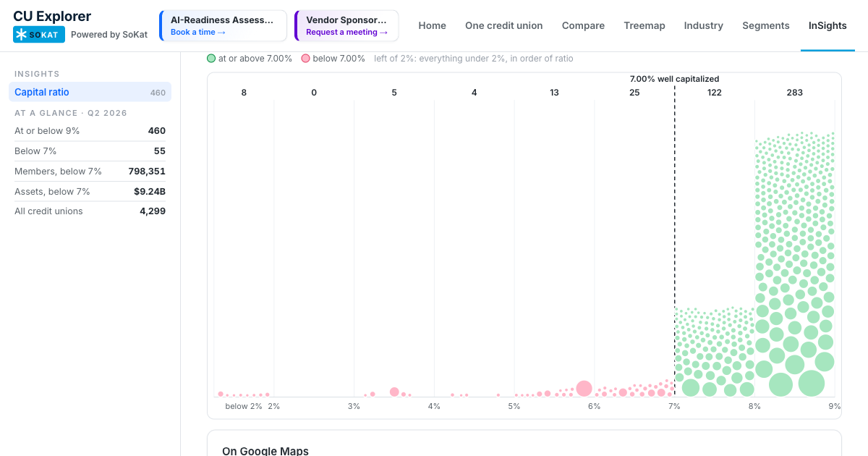
Task: Go to the Industry tab
Action: coord(704,25)
